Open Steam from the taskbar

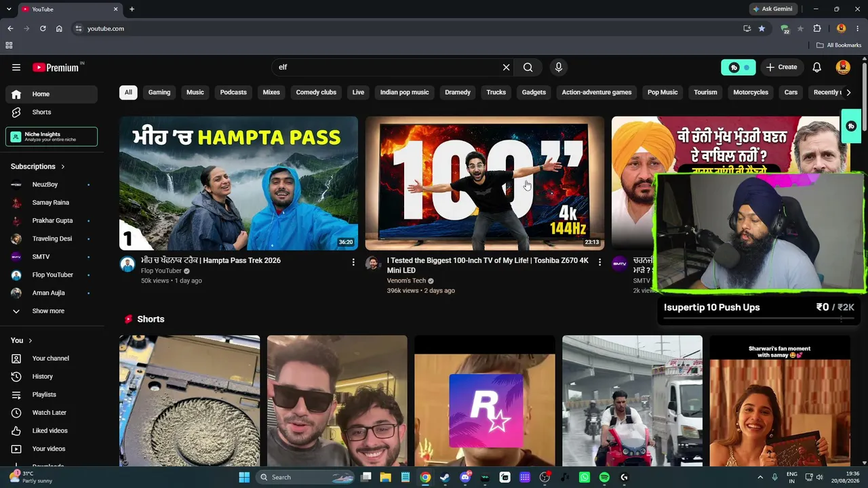click(x=445, y=477)
